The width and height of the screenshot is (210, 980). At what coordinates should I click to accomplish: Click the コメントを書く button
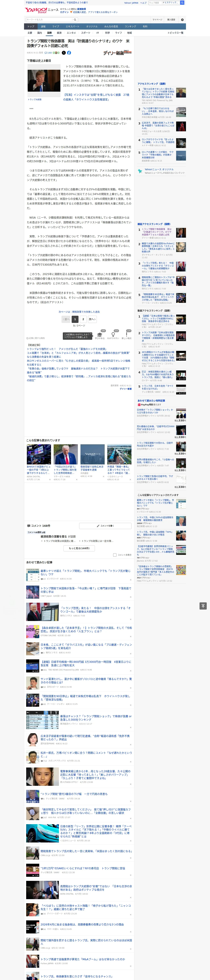(x=105, y=525)
